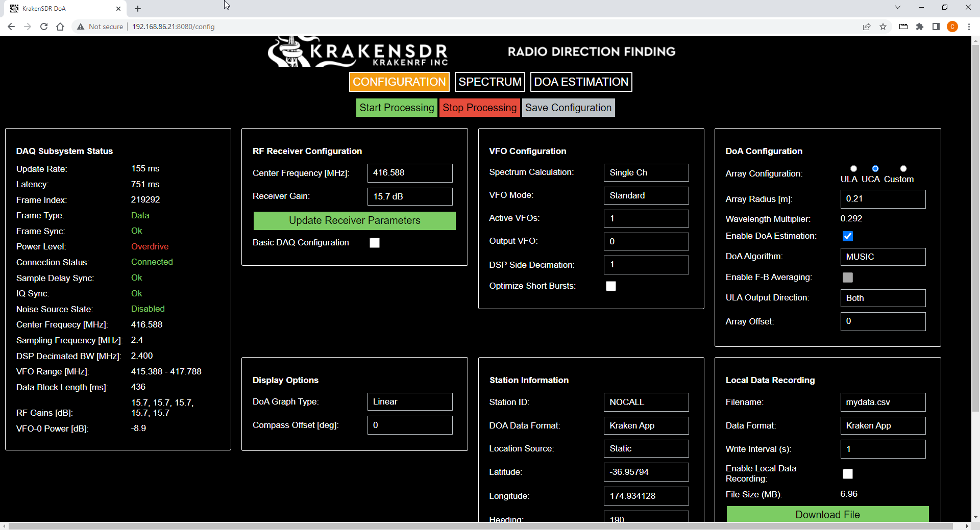The width and height of the screenshot is (980, 530).
Task: Select ULA array configuration
Action: point(853,168)
